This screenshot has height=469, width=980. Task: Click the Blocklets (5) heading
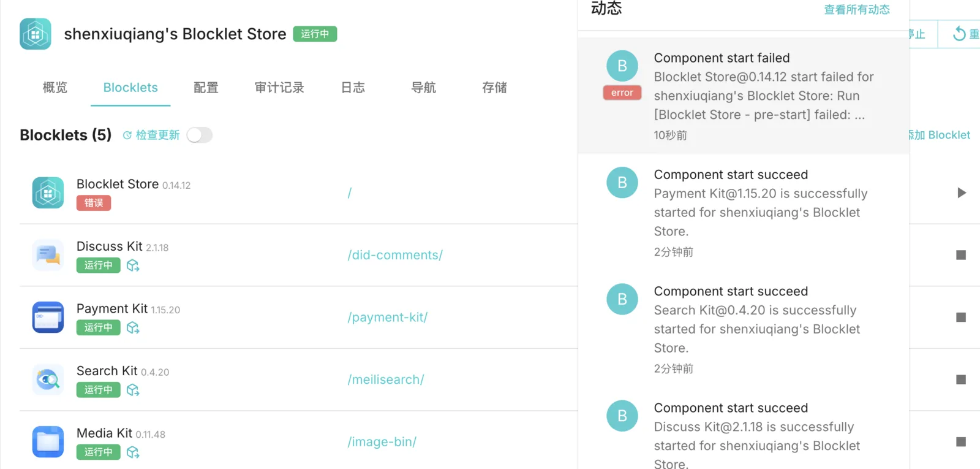[66, 135]
